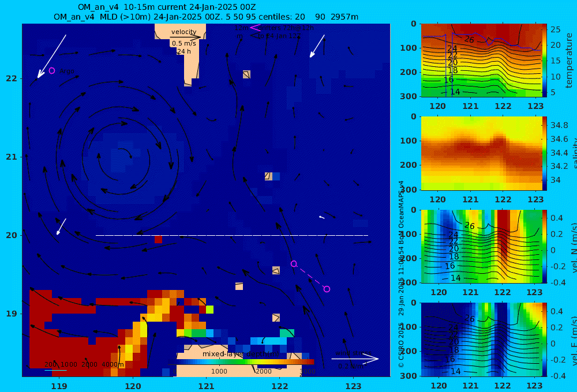Click the '1000' tick on mixed-layer colorbar
Screen dimensions: 577x392
click(219, 371)
